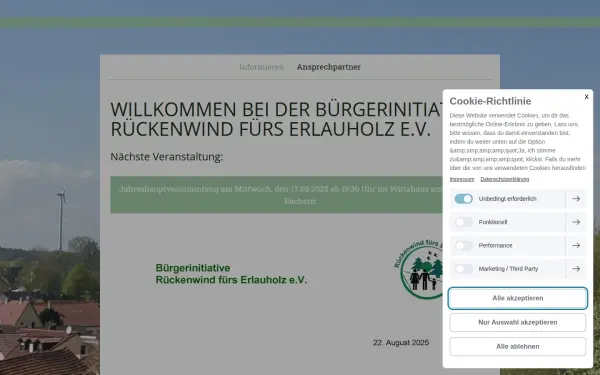Enable the Funktionell cookies switch
Screen dimensions: 600x375
pos(463,222)
